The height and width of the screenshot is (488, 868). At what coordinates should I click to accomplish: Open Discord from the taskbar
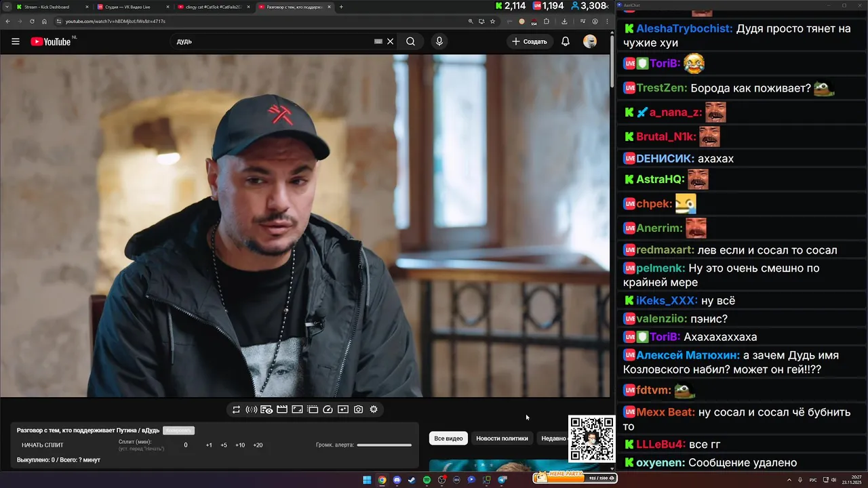(397, 480)
